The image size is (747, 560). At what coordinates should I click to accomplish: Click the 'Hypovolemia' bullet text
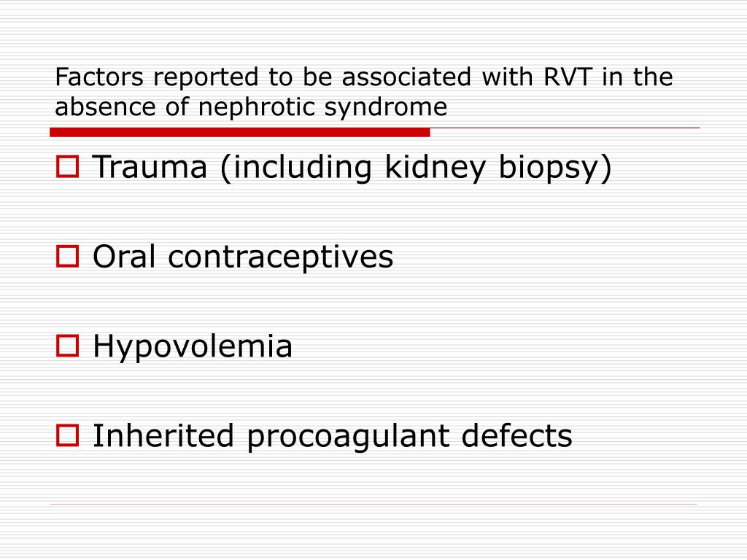[193, 346]
